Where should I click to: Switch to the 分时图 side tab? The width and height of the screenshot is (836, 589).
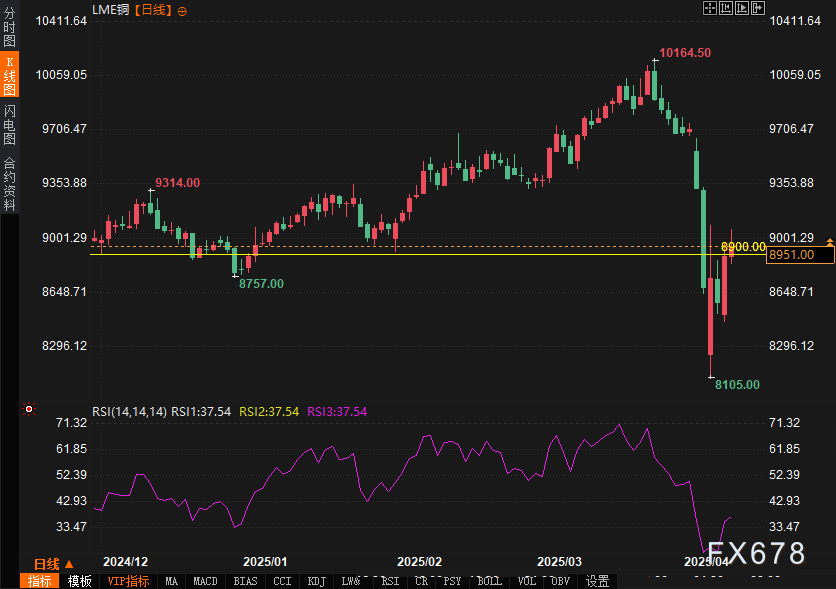click(9, 28)
